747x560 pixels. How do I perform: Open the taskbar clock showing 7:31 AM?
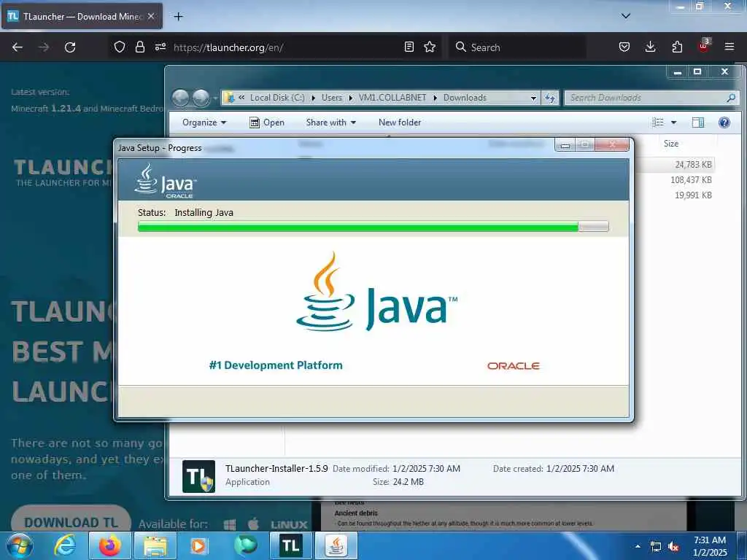point(710,546)
